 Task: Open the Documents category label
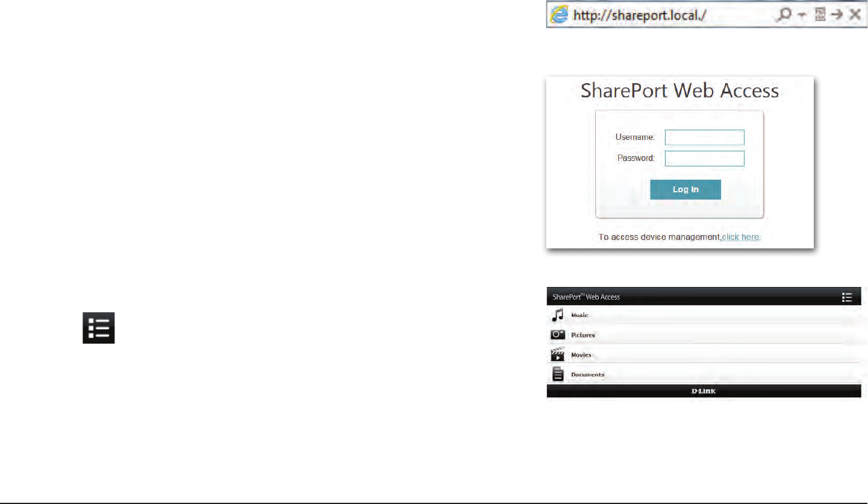(587, 375)
